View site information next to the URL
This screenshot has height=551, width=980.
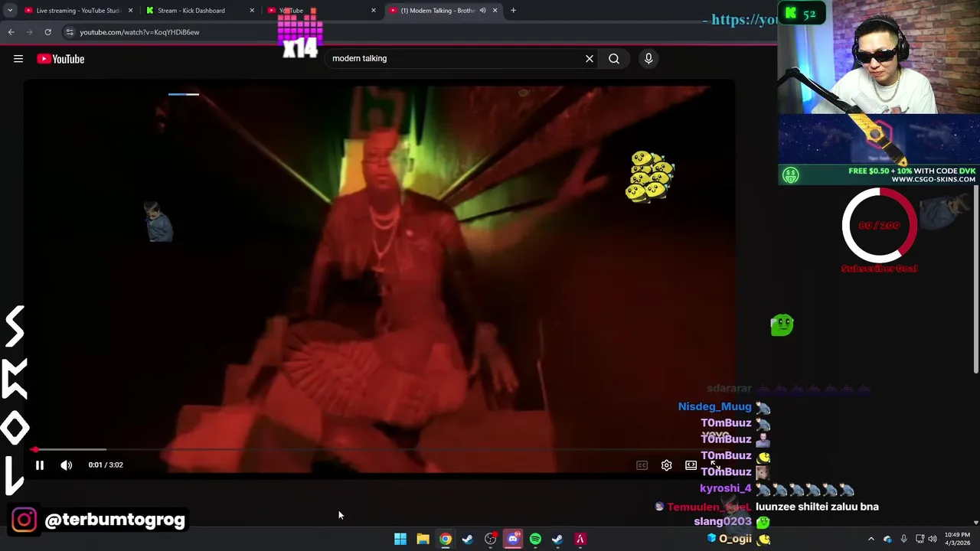pos(70,32)
